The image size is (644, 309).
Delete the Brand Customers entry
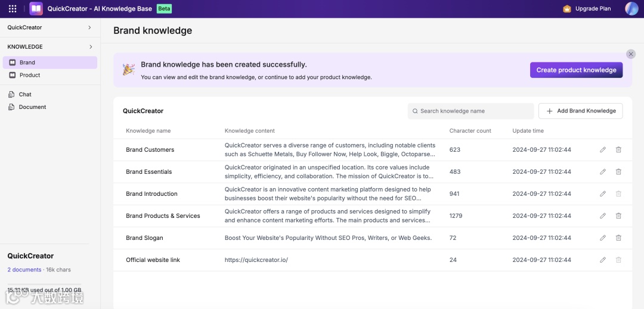618,150
